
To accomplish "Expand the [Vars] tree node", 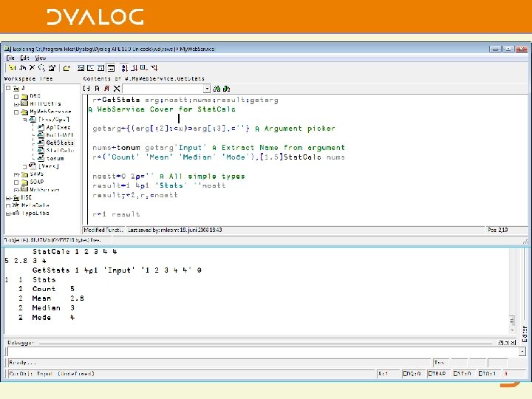I will click(24, 166).
